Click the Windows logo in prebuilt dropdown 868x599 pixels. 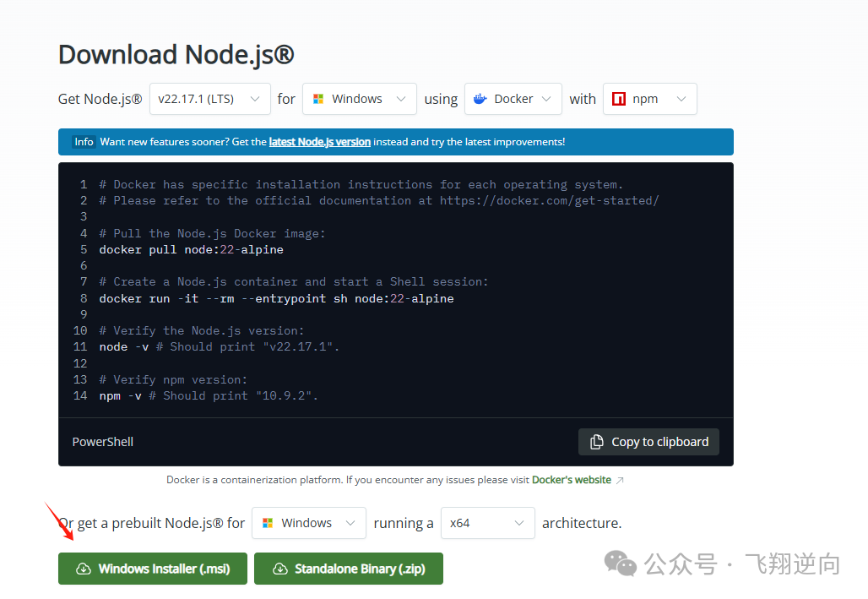coord(268,522)
